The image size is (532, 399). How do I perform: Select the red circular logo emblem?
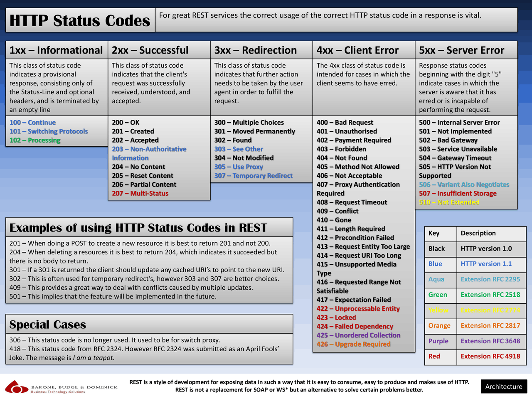coord(16,386)
